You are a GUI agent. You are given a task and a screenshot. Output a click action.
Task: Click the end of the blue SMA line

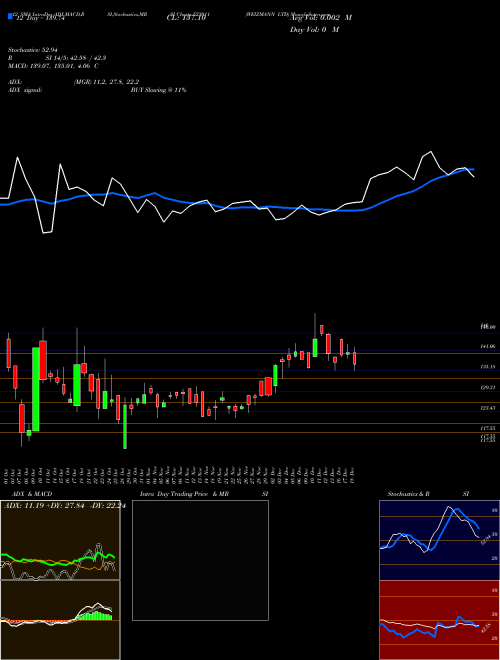pyautogui.click(x=473, y=169)
